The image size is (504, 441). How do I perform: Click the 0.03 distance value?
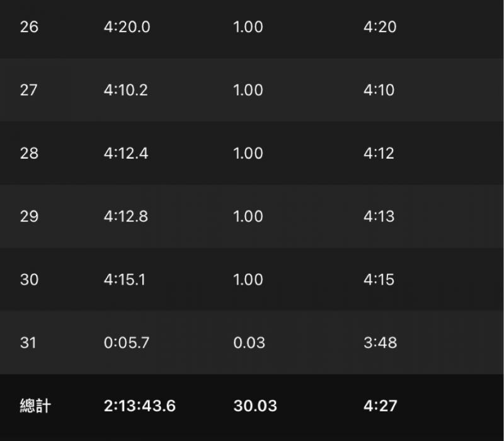tap(249, 343)
